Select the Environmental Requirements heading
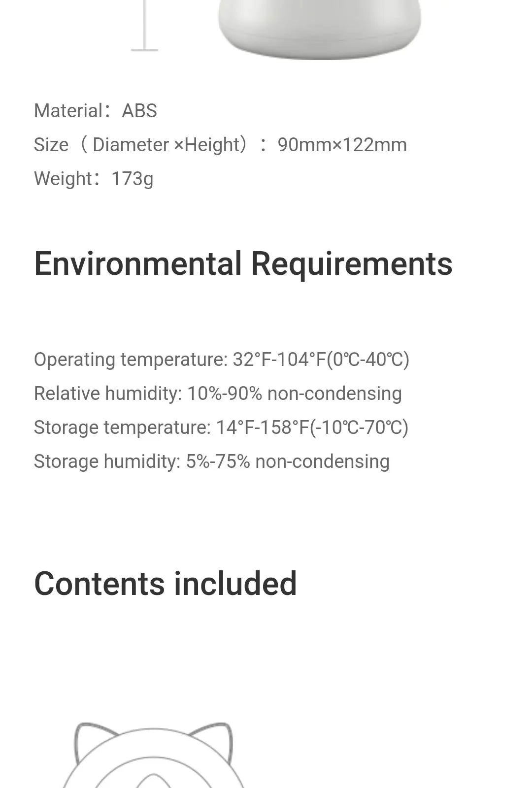 (x=243, y=264)
